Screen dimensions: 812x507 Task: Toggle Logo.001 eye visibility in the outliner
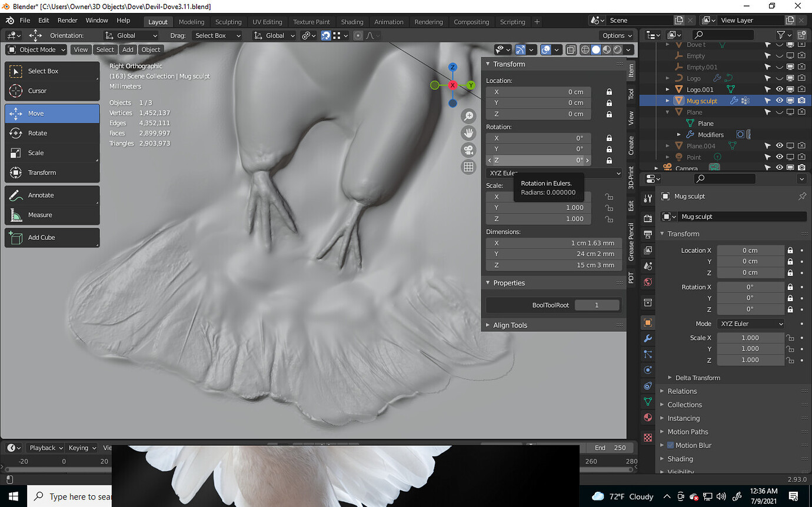click(779, 89)
